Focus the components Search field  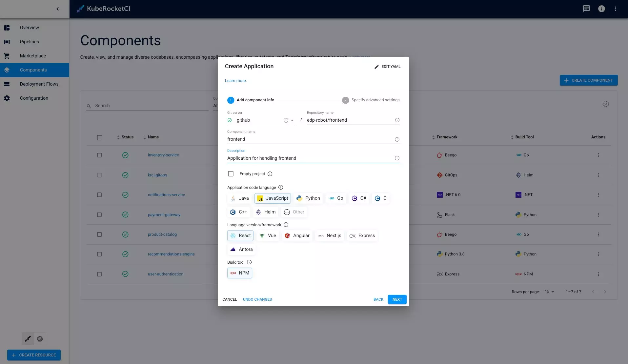tap(147, 106)
